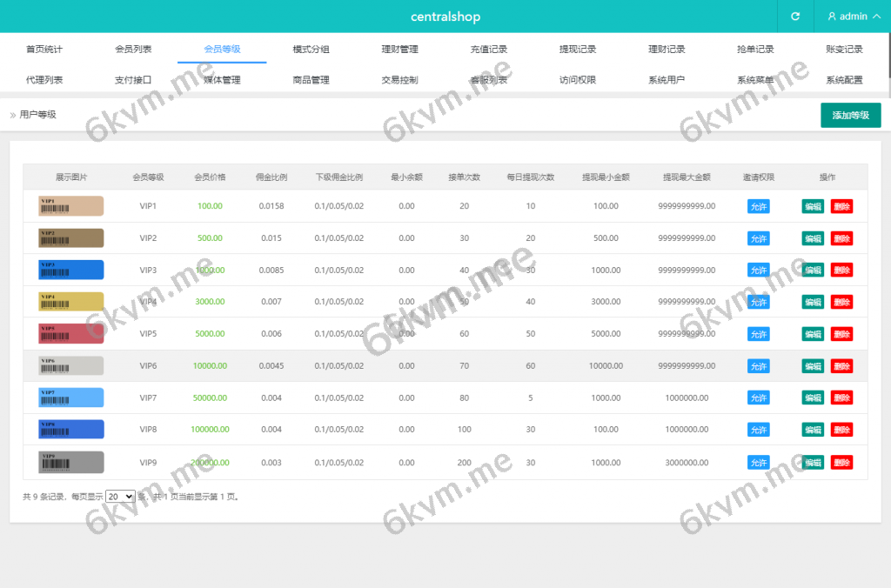
Task: Click the 用户等级 breadcrumb label
Action: [37, 115]
